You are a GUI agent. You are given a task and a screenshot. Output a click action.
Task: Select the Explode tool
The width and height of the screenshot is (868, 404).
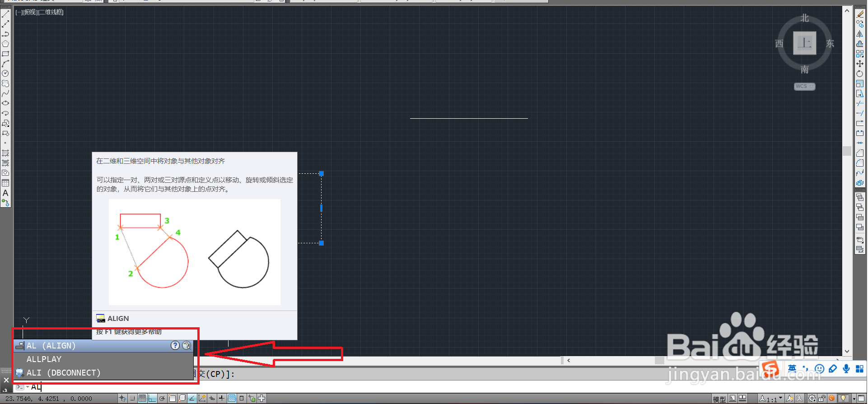click(x=860, y=183)
